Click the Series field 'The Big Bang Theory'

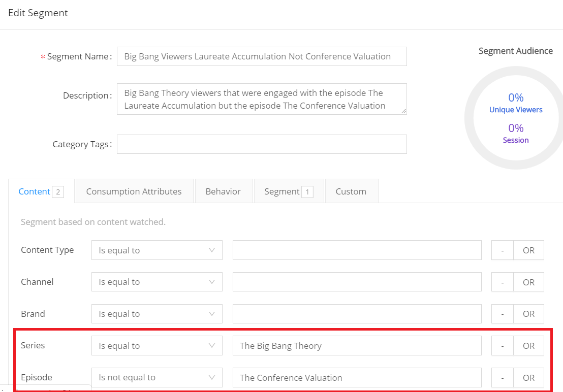click(x=357, y=346)
